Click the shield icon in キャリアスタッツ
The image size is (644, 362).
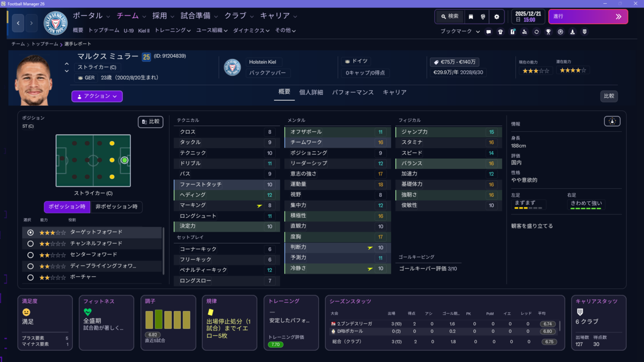580,312
